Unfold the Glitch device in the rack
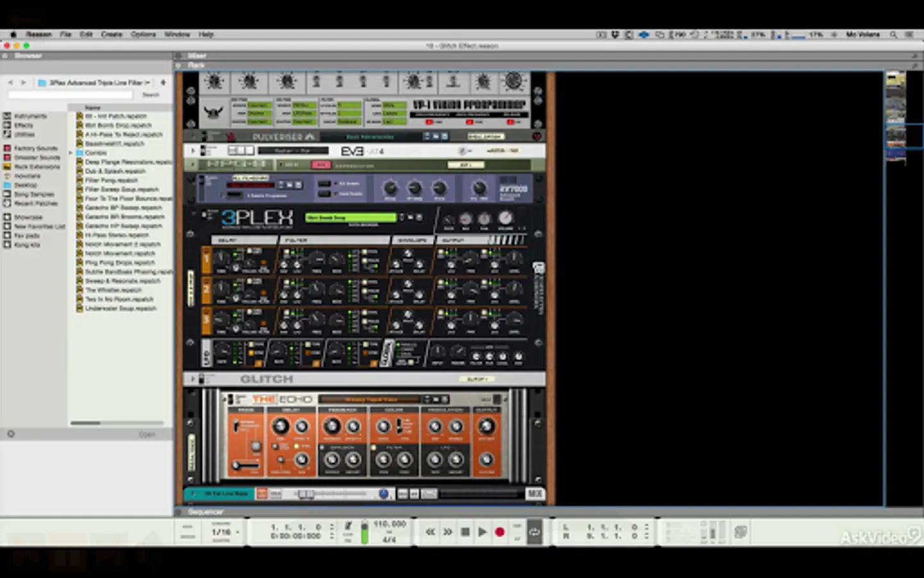 (192, 379)
